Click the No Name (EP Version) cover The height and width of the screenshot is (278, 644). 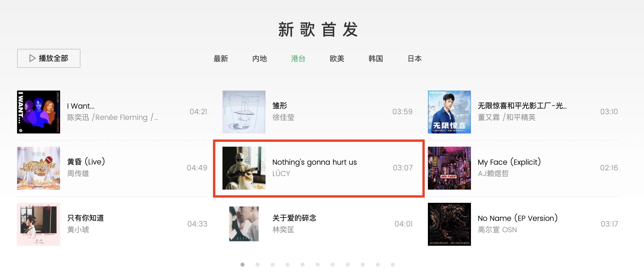click(449, 224)
